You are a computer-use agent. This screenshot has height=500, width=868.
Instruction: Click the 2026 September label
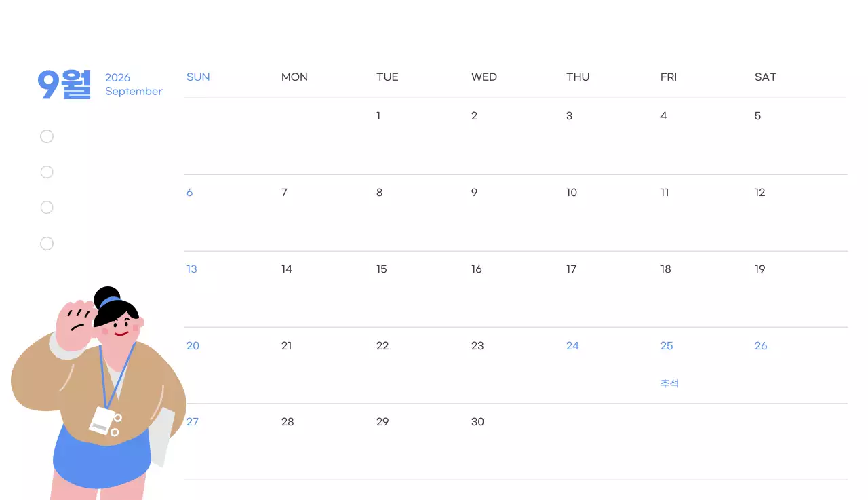(x=134, y=84)
